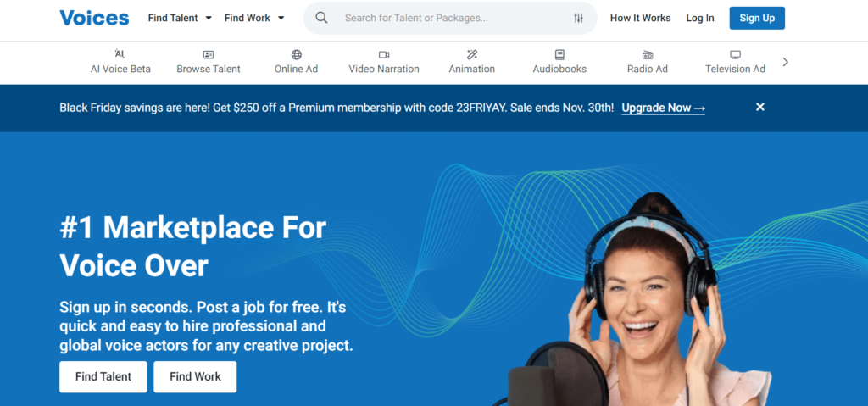The image size is (868, 406).
Task: Select the AI Voice Beta category label
Action: [120, 70]
